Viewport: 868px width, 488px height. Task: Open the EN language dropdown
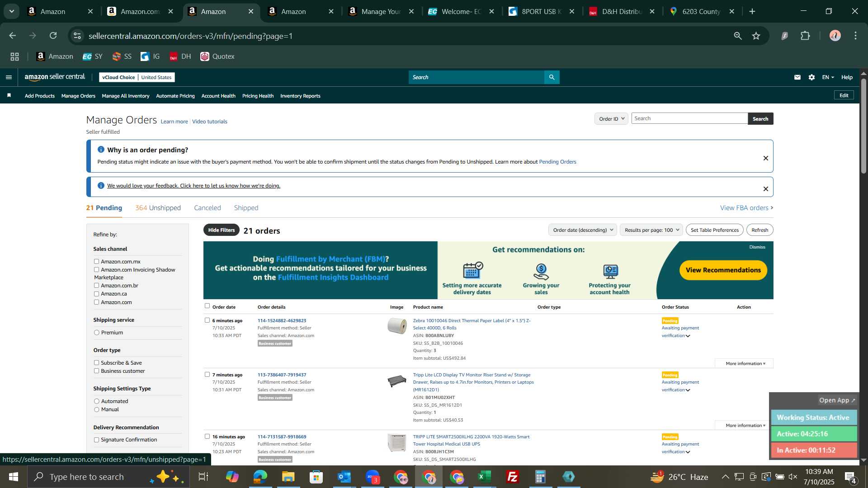click(x=828, y=77)
